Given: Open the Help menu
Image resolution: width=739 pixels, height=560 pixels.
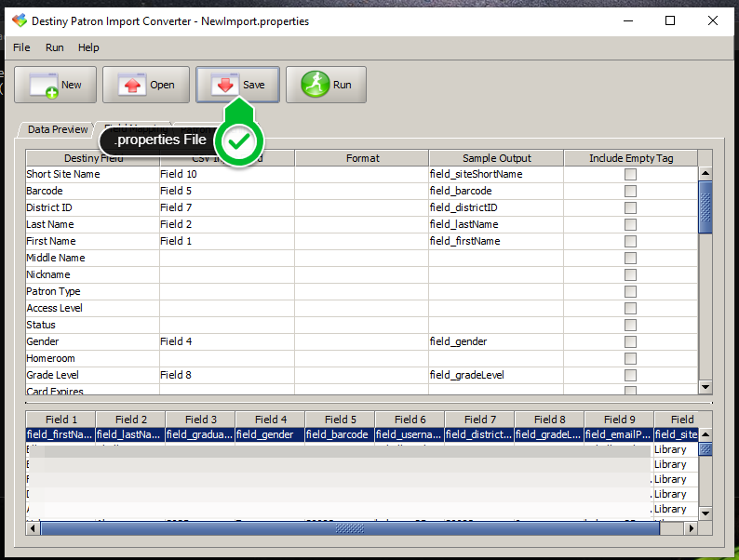Looking at the screenshot, I should tap(88, 47).
